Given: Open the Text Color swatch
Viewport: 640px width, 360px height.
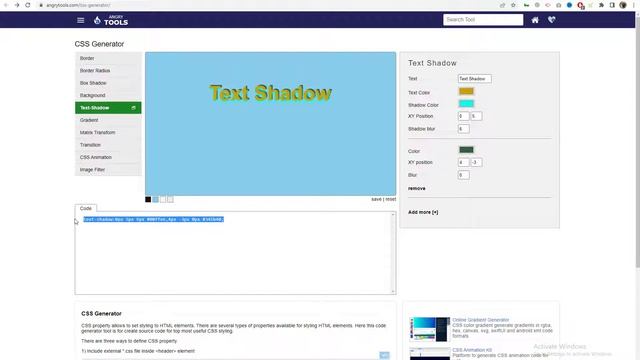Looking at the screenshot, I should (466, 91).
